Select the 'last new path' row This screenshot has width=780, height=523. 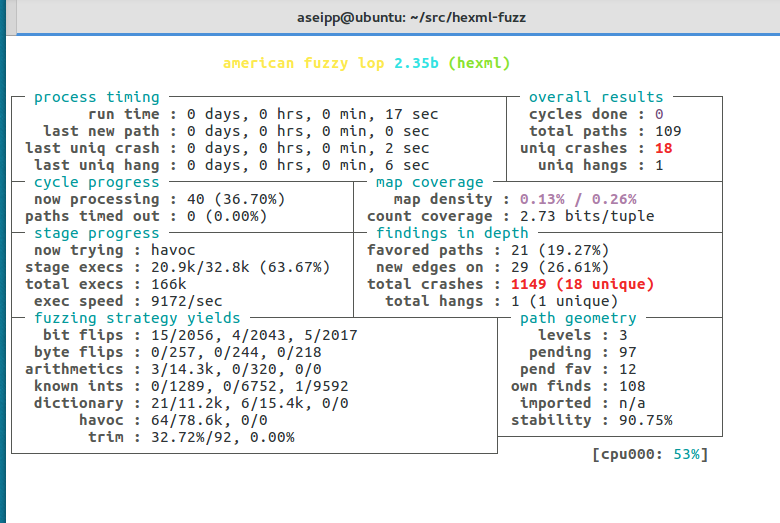[236, 131]
